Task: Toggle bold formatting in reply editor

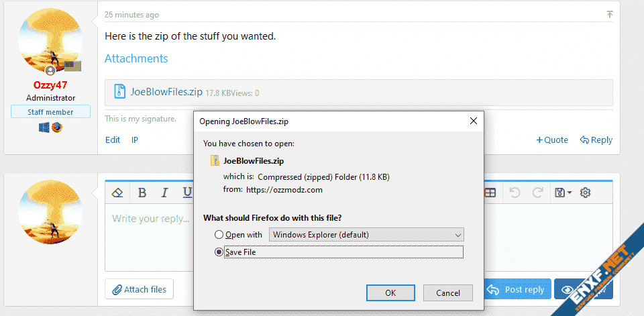Action: coord(142,193)
